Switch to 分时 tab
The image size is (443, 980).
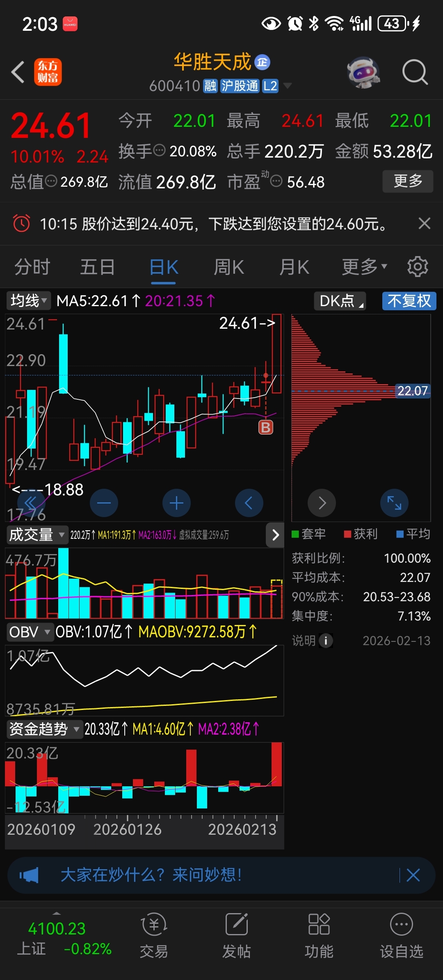[32, 267]
